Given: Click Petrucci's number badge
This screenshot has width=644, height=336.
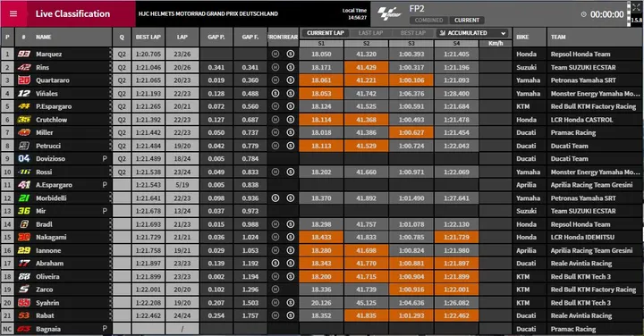Looking at the screenshot, I should pyautogui.click(x=24, y=146).
